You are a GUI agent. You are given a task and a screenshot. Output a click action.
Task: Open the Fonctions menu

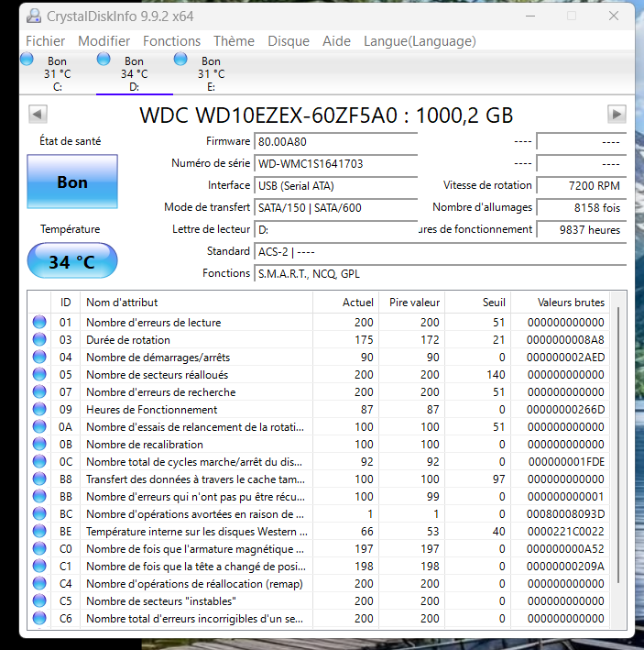tap(171, 41)
